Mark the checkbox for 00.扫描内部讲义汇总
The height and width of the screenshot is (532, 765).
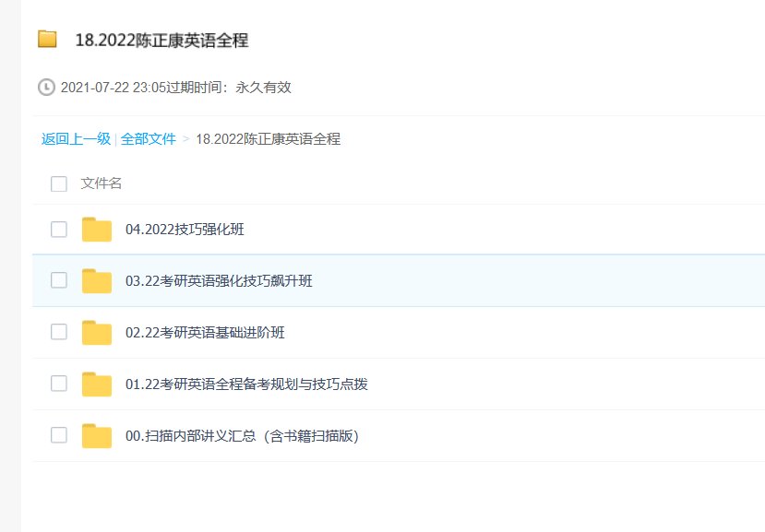[59, 435]
